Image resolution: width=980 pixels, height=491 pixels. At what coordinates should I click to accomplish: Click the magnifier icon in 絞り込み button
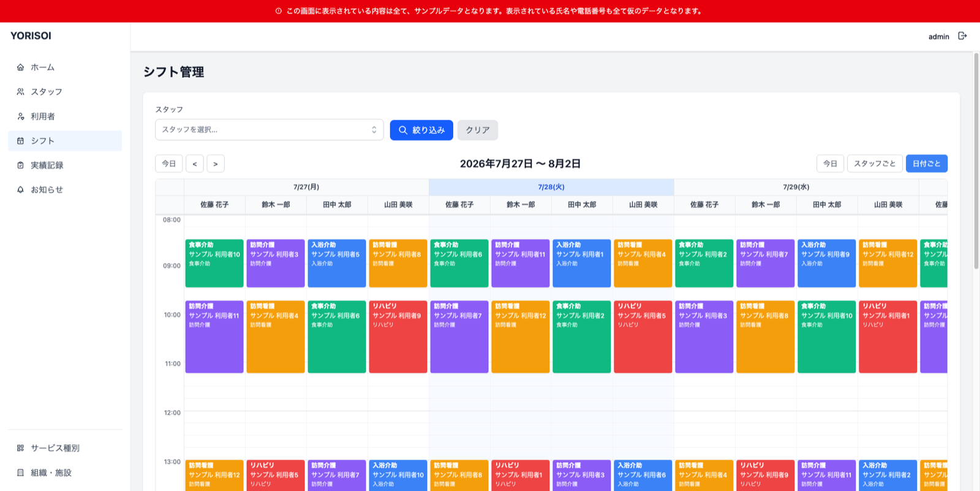pos(403,130)
